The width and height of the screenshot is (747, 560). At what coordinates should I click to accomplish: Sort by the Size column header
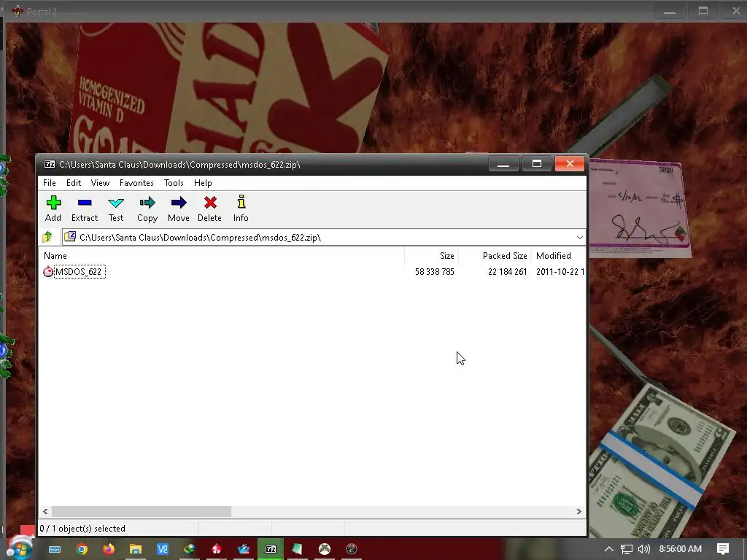pyautogui.click(x=432, y=256)
